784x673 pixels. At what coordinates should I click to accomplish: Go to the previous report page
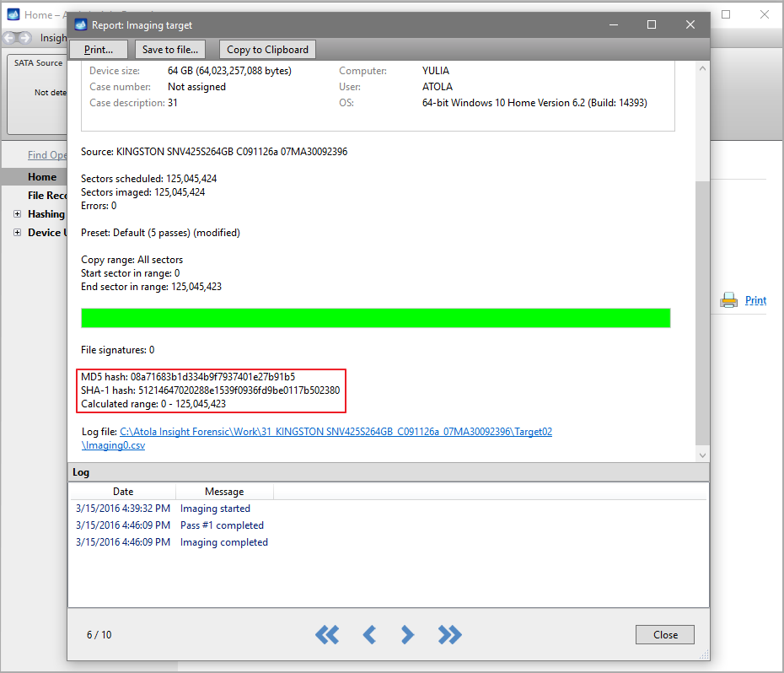[x=368, y=635]
